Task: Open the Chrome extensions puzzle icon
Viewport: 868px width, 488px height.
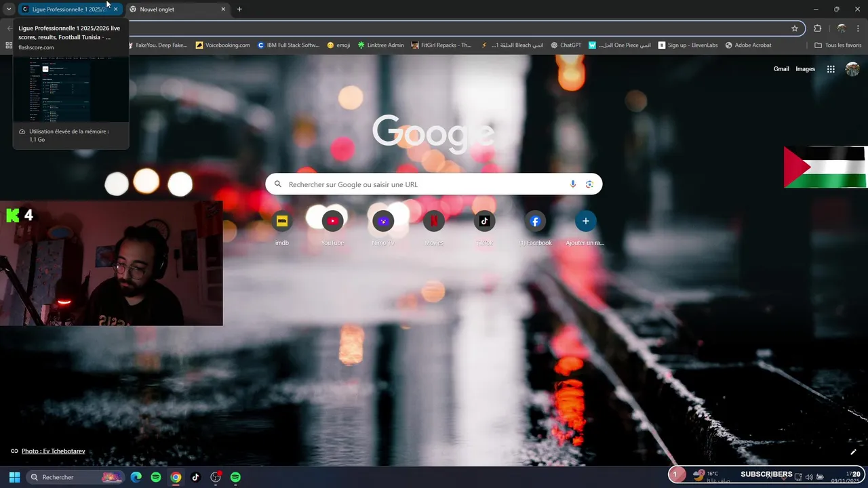Action: (817, 28)
